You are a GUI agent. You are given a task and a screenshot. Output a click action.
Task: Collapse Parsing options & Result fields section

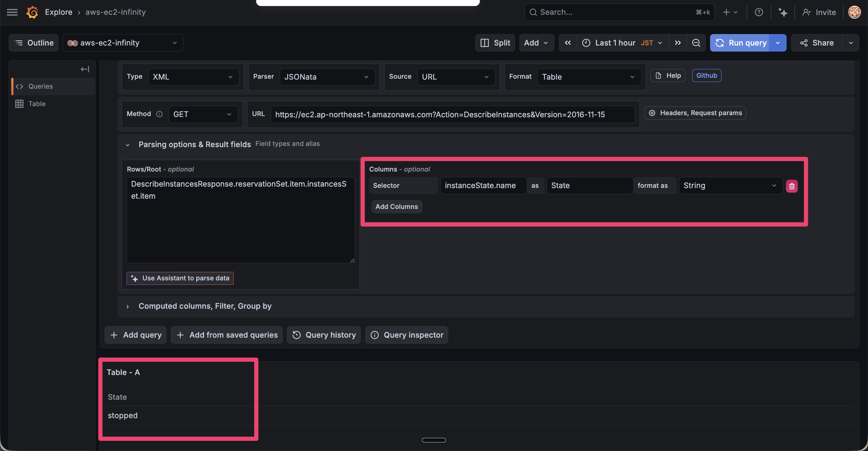tap(128, 145)
